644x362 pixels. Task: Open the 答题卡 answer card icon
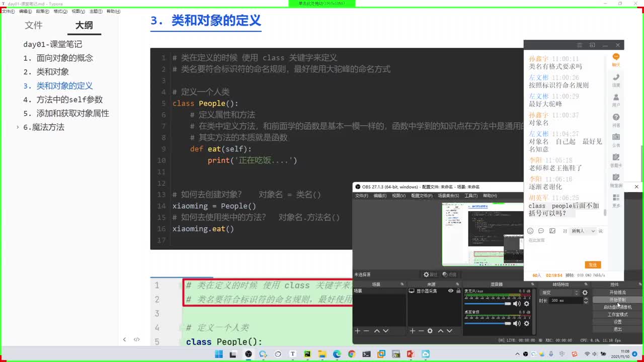point(616,160)
